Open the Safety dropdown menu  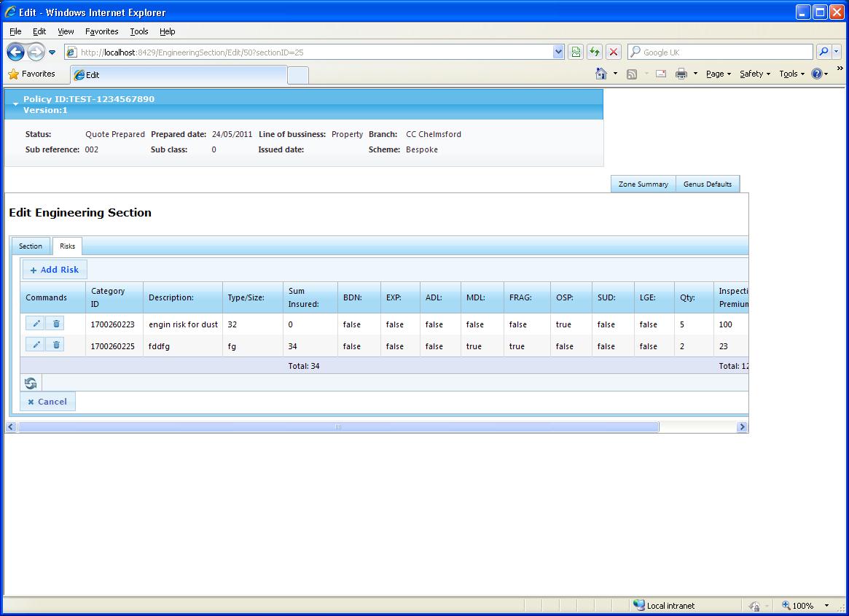[755, 74]
